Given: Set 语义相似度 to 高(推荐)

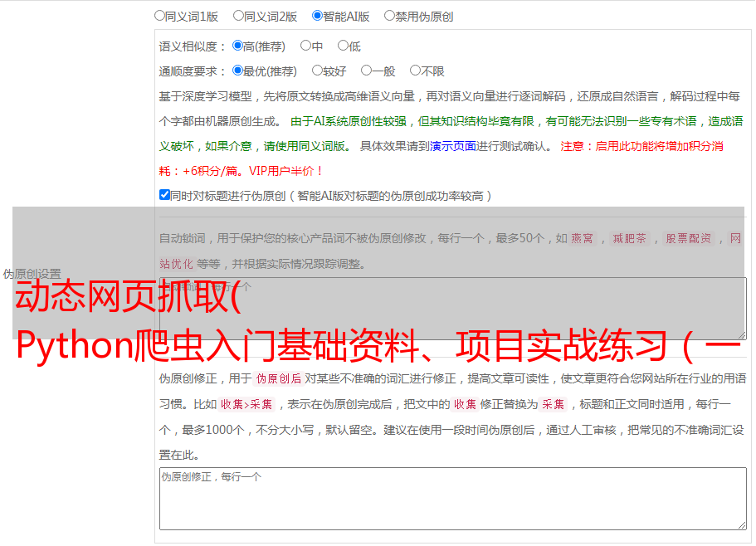Looking at the screenshot, I should [x=238, y=46].
